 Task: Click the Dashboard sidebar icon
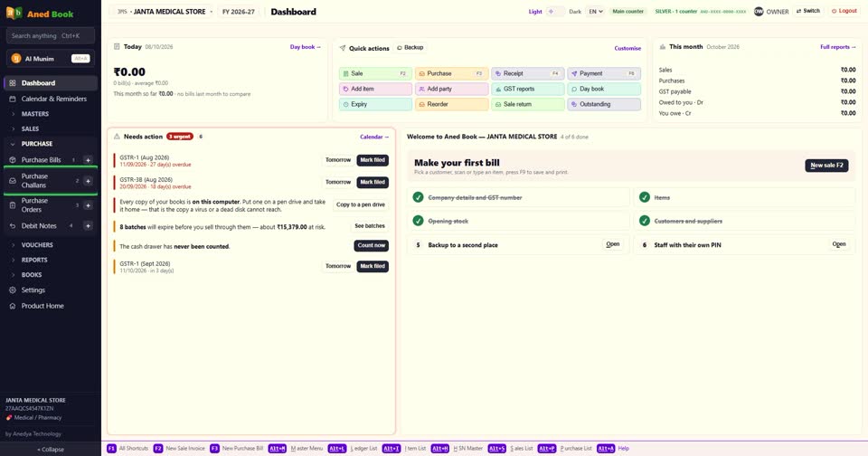(x=12, y=83)
